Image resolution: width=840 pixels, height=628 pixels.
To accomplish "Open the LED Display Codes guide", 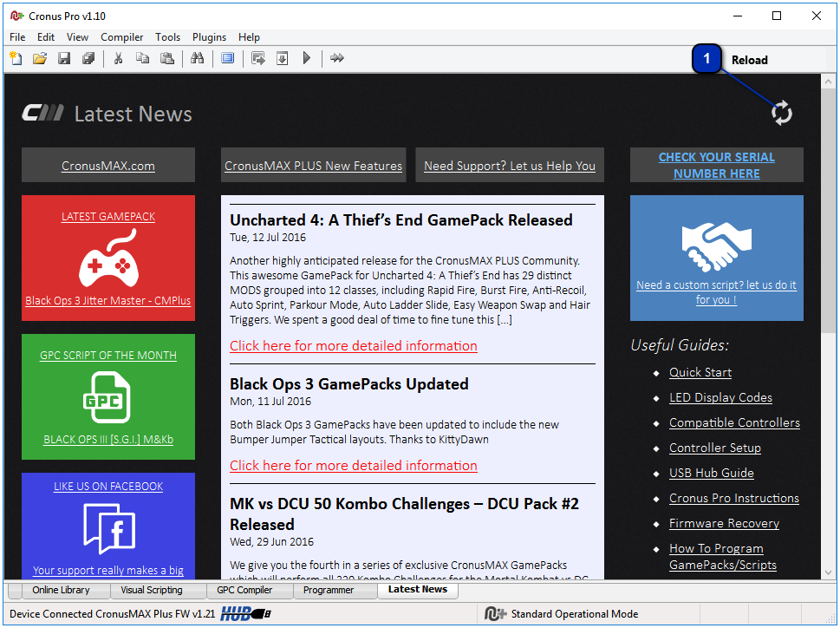I will [720, 397].
